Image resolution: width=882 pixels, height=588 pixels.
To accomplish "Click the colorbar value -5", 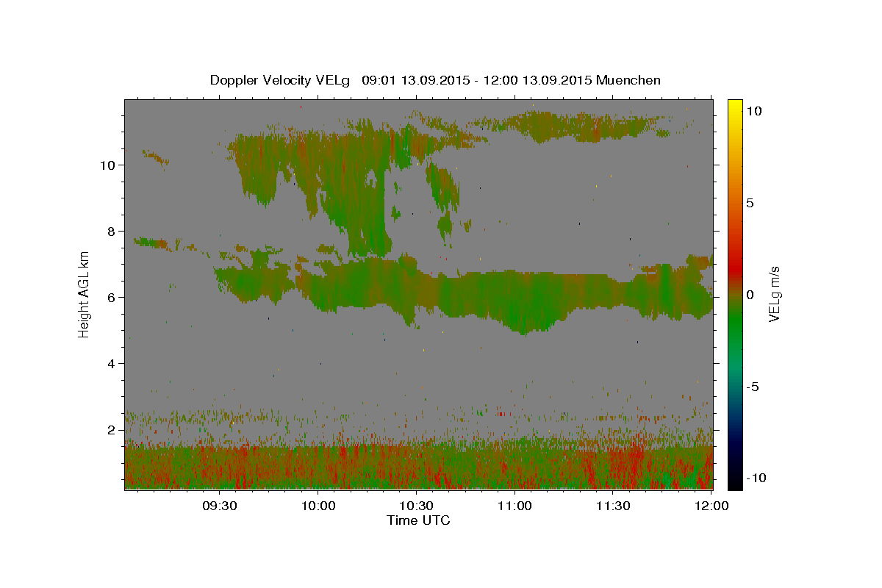I will pyautogui.click(x=753, y=387).
